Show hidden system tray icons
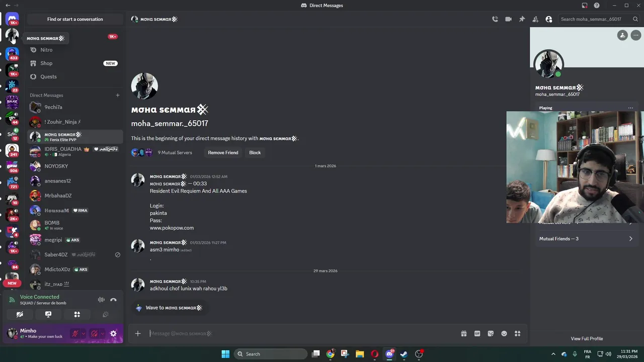Image resolution: width=644 pixels, height=362 pixels. pyautogui.click(x=553, y=354)
